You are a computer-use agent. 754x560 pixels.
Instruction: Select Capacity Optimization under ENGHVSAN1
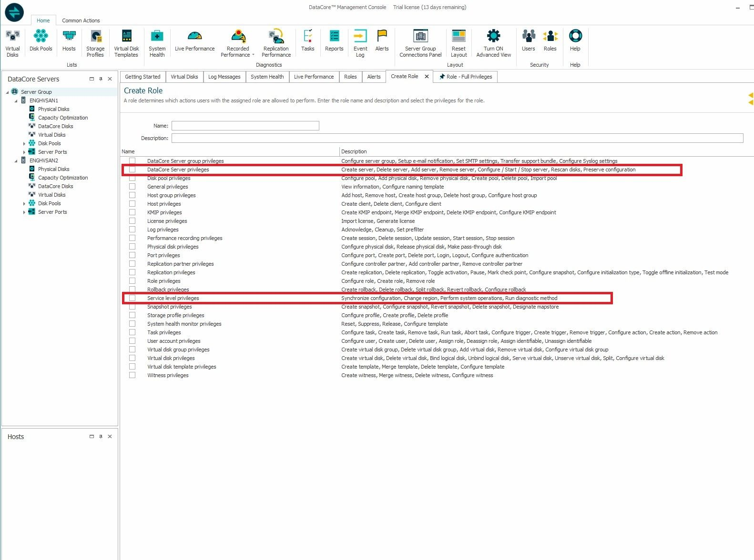63,118
